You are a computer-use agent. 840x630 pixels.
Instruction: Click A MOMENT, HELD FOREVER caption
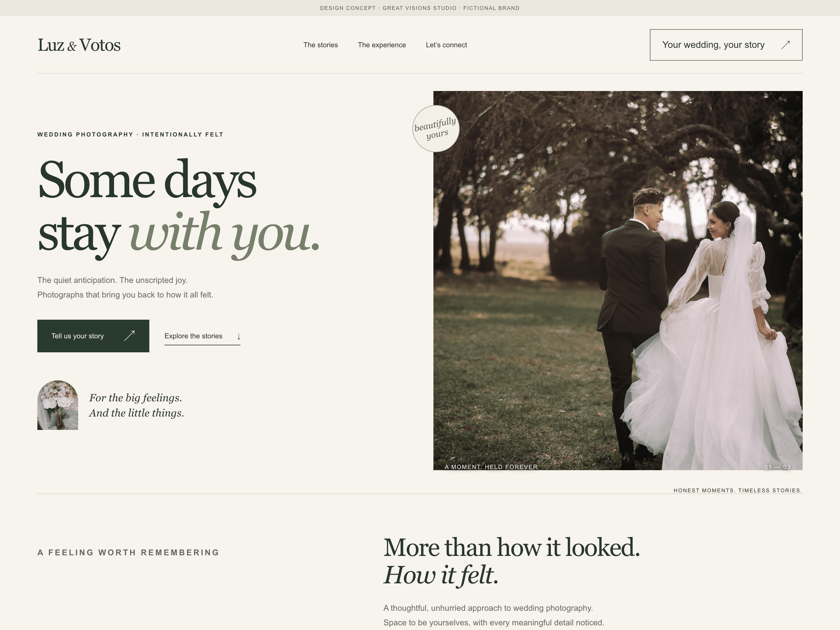click(x=491, y=467)
